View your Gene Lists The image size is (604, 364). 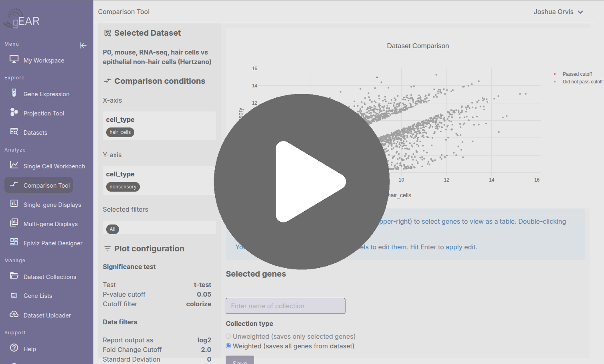(x=38, y=295)
